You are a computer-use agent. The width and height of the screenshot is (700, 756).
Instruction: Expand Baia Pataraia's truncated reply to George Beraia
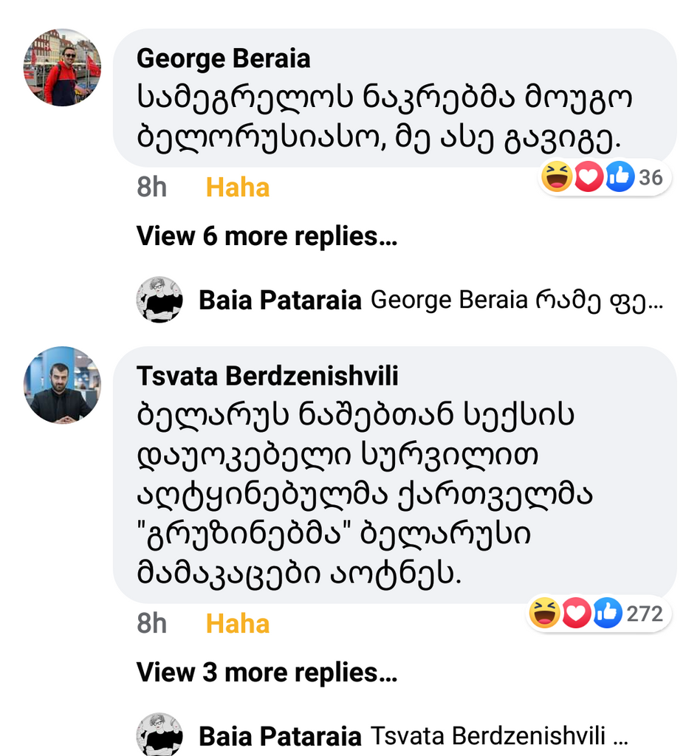tap(516, 300)
